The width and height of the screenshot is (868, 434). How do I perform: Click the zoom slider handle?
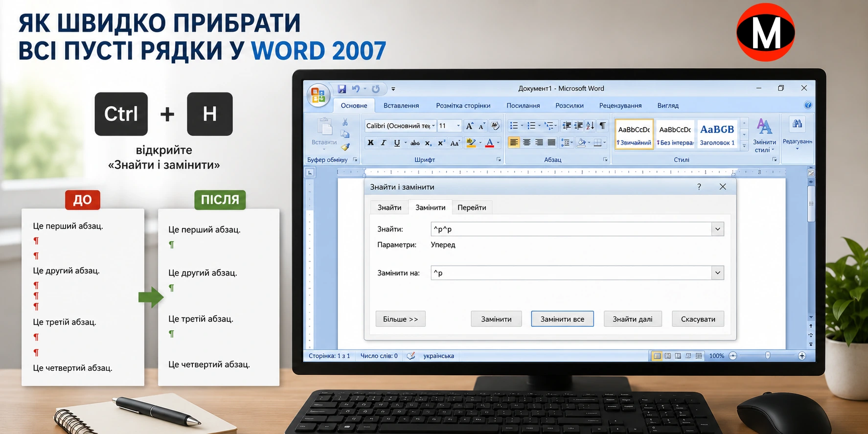pyautogui.click(x=768, y=356)
